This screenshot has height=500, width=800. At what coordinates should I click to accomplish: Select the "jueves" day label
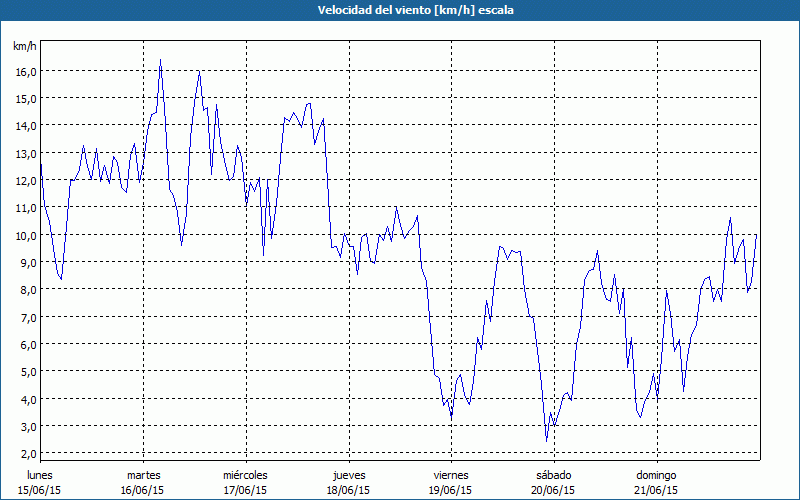(348, 475)
